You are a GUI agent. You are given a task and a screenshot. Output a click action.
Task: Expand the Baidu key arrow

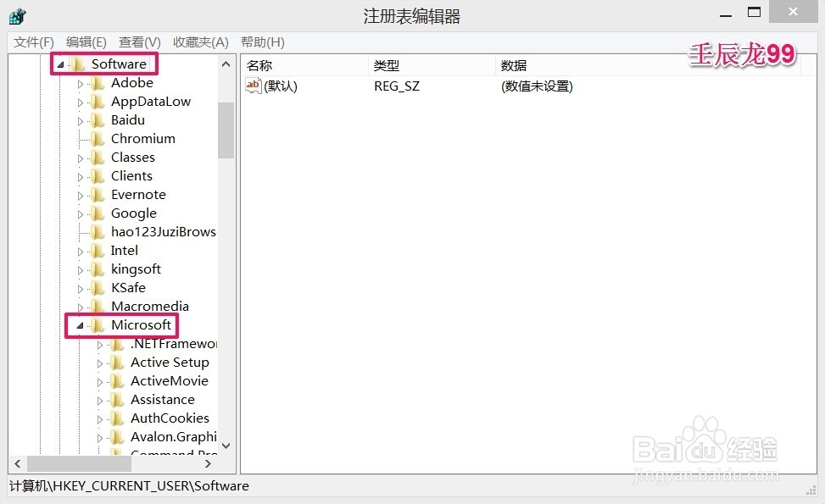80,121
